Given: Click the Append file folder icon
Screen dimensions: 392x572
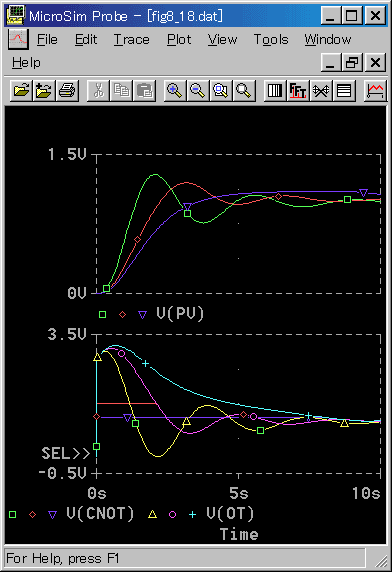Looking at the screenshot, I should point(44,90).
